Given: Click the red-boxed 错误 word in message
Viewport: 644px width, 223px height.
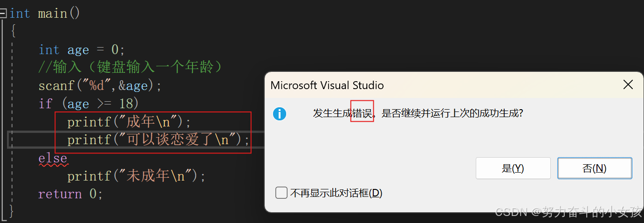Looking at the screenshot, I should [362, 113].
